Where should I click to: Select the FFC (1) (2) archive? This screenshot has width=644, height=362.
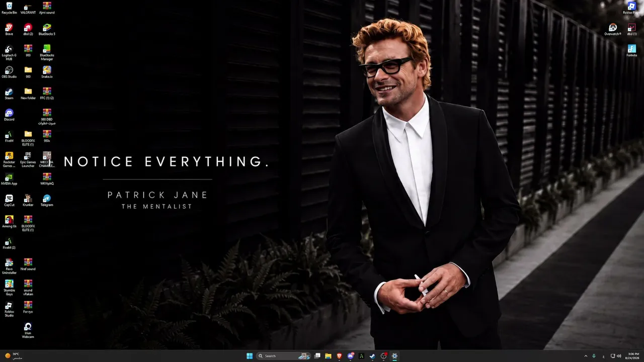pyautogui.click(x=47, y=94)
